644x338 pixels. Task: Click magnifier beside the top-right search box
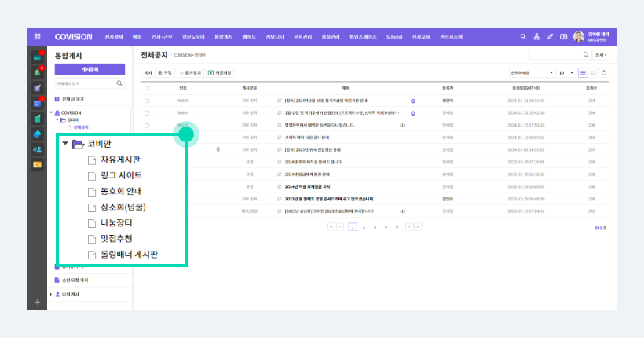pos(586,55)
